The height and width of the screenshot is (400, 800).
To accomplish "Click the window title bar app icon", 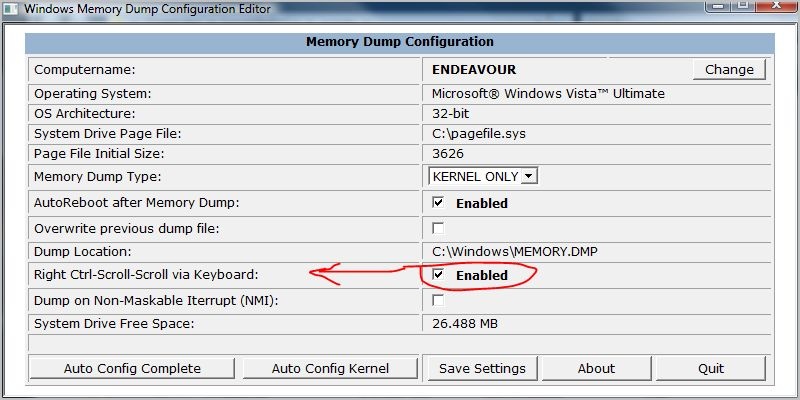I will click(x=10, y=9).
